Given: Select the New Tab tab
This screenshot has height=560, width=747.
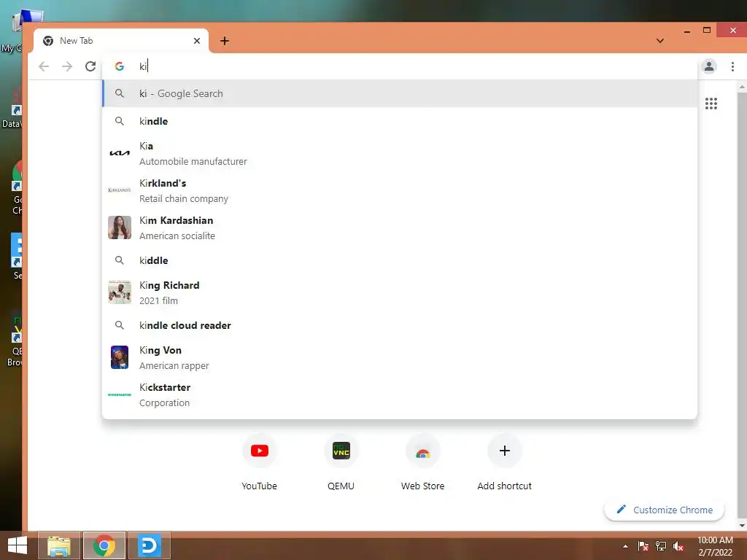Looking at the screenshot, I should (121, 41).
